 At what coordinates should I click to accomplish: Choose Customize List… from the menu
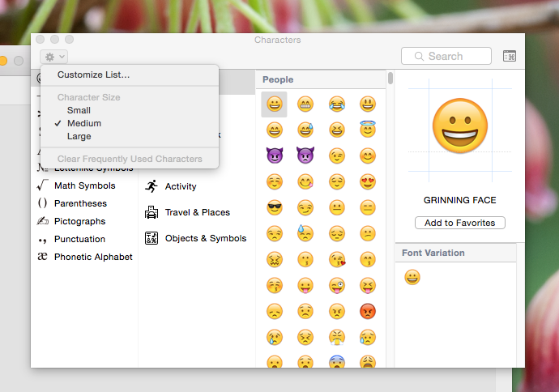coord(130,75)
